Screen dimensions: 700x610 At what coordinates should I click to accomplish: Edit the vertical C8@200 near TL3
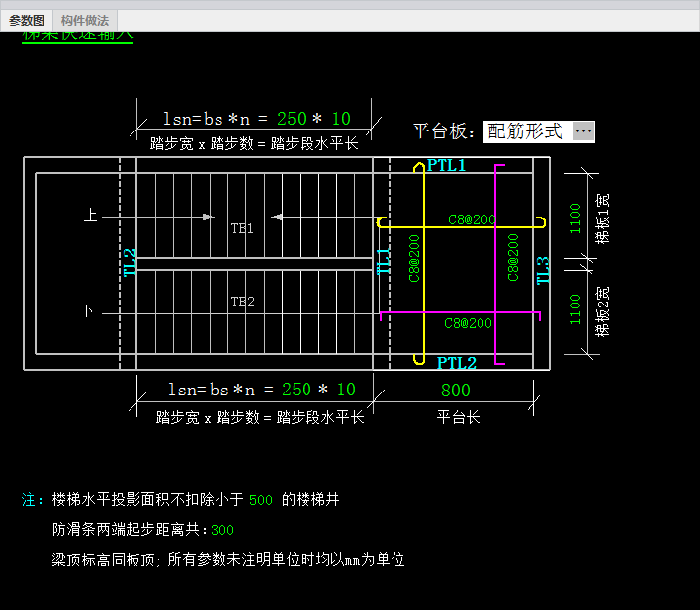tap(513, 258)
